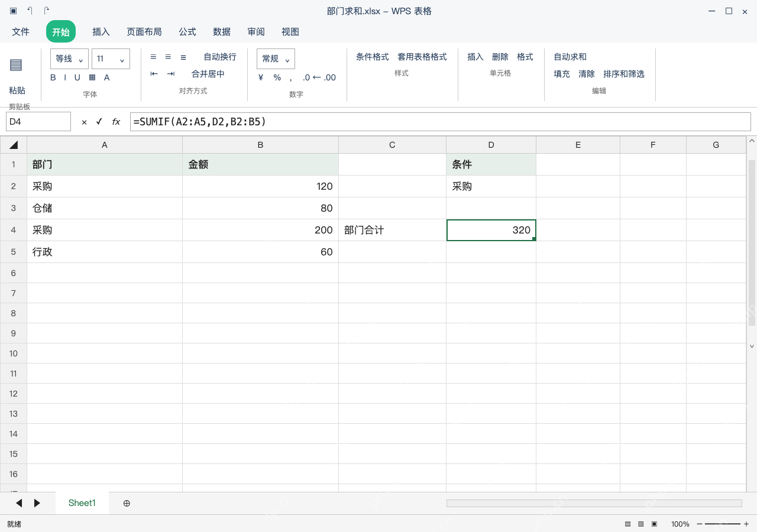The height and width of the screenshot is (532, 757).
Task: Adjust decimal places with .0←.00
Action: (x=319, y=77)
